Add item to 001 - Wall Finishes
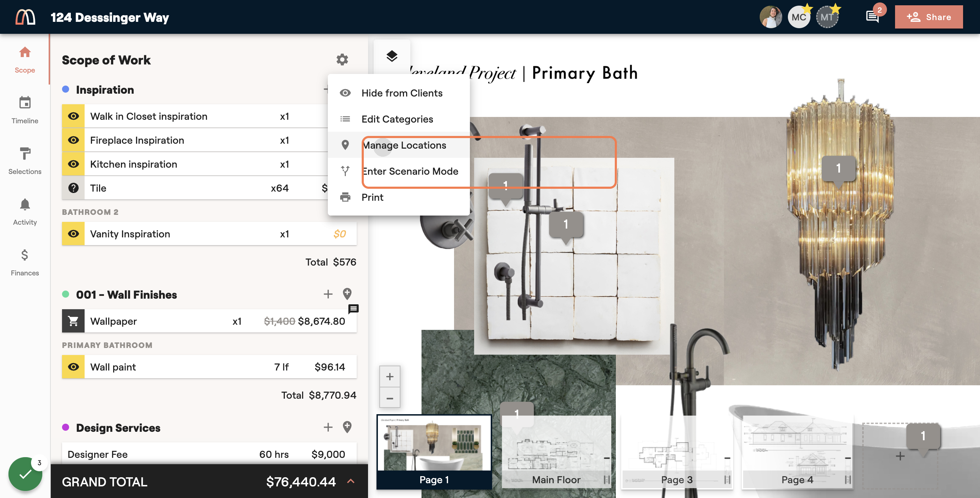 (328, 294)
